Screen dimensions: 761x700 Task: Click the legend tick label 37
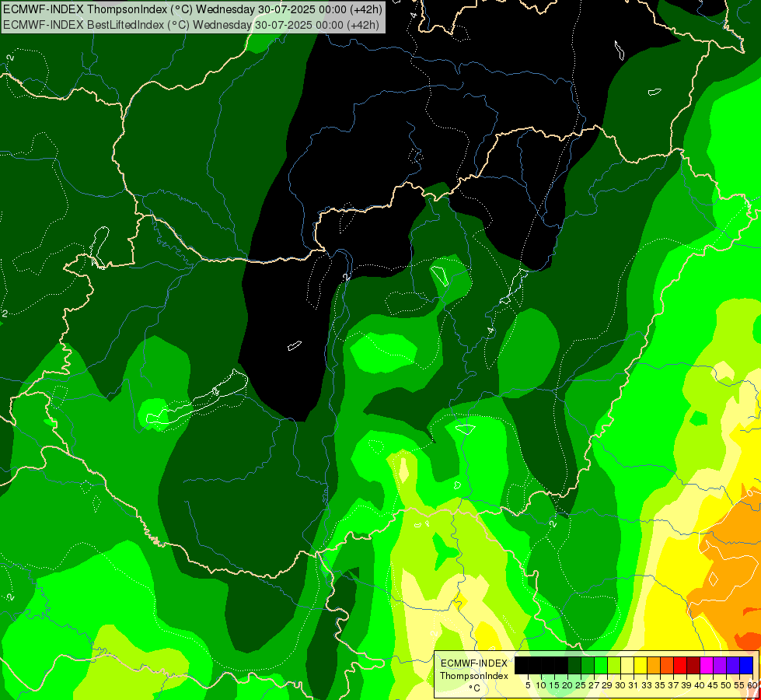click(674, 685)
